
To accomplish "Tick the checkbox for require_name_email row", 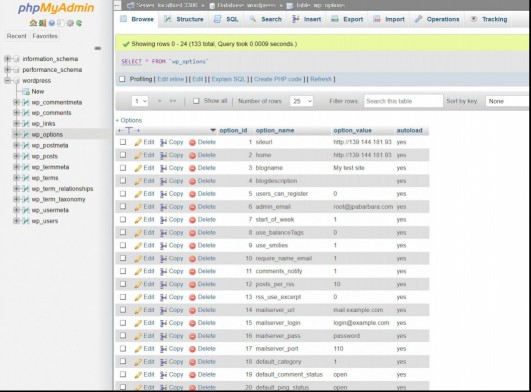I will click(123, 258).
